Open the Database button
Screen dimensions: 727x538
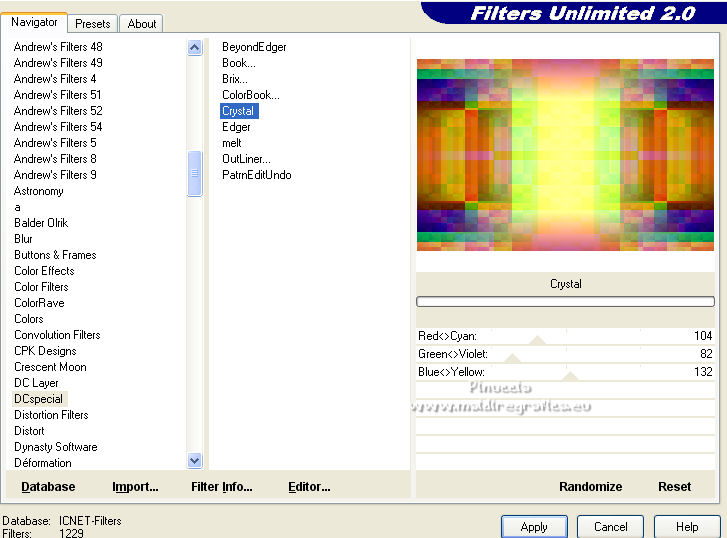48,487
